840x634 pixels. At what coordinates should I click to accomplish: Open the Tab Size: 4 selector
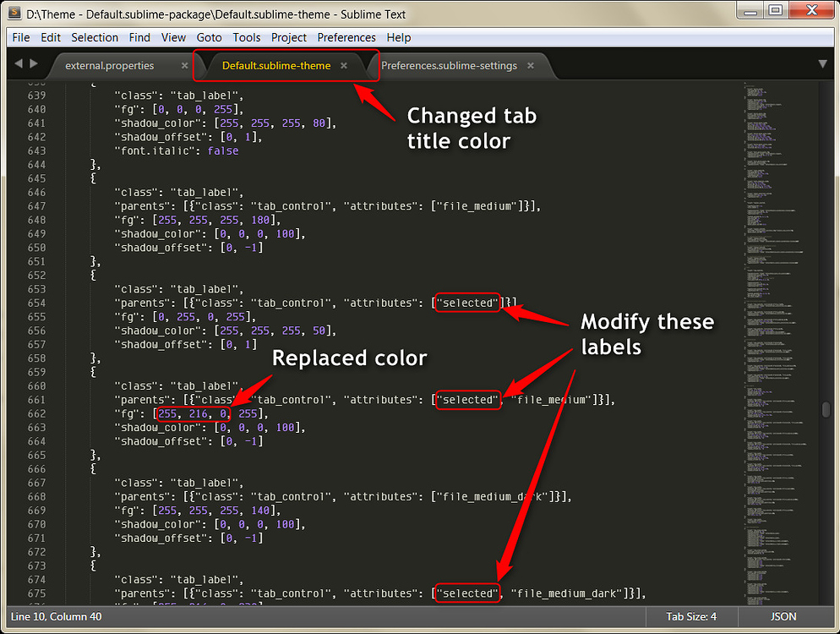coord(691,616)
